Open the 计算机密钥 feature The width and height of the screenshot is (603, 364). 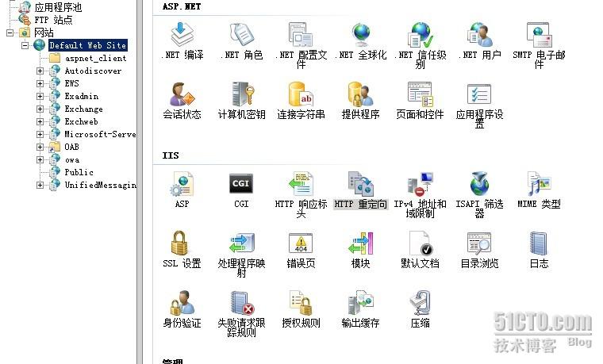pyautogui.click(x=241, y=101)
